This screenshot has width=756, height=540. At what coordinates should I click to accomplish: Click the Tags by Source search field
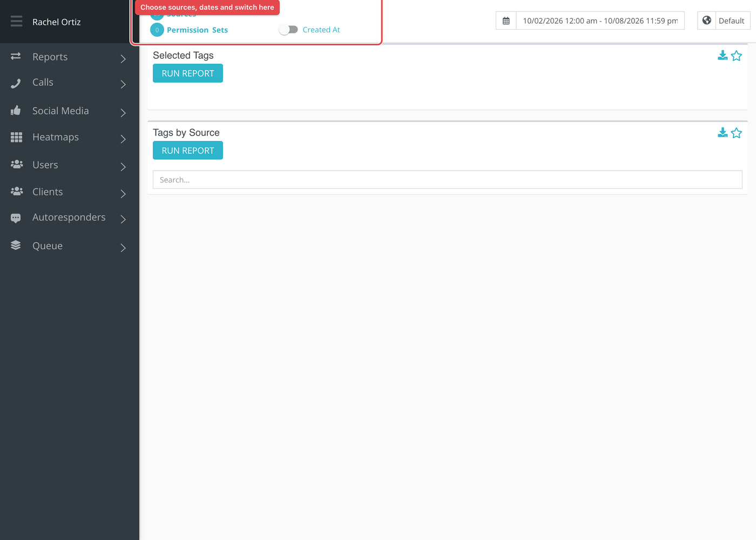point(448,180)
